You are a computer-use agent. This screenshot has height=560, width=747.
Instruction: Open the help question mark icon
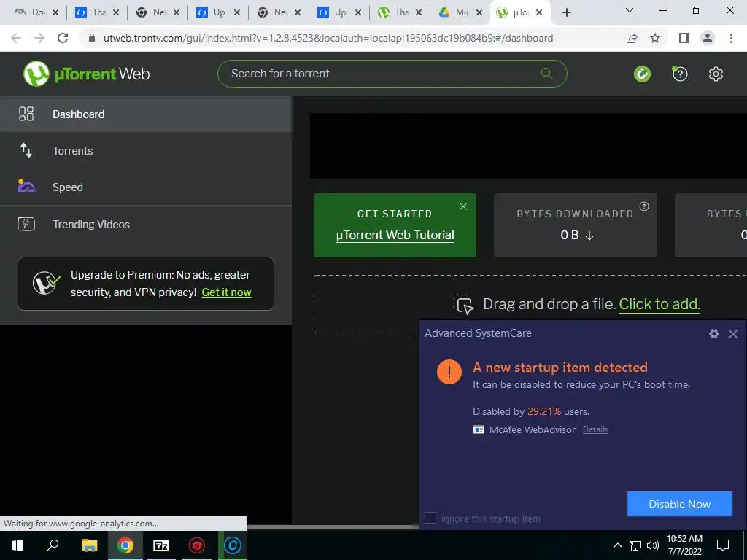(x=679, y=74)
